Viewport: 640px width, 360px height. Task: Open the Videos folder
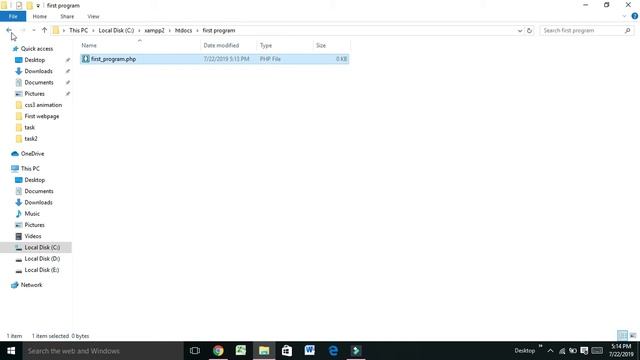click(x=33, y=236)
